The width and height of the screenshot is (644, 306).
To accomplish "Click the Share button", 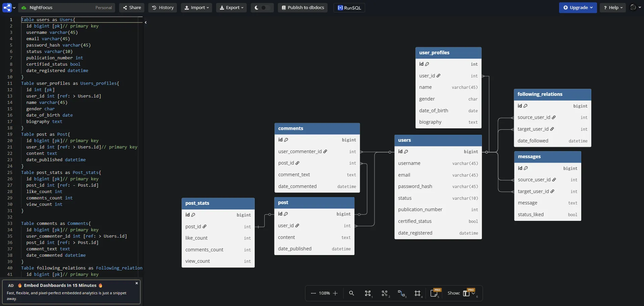I will pos(132,8).
